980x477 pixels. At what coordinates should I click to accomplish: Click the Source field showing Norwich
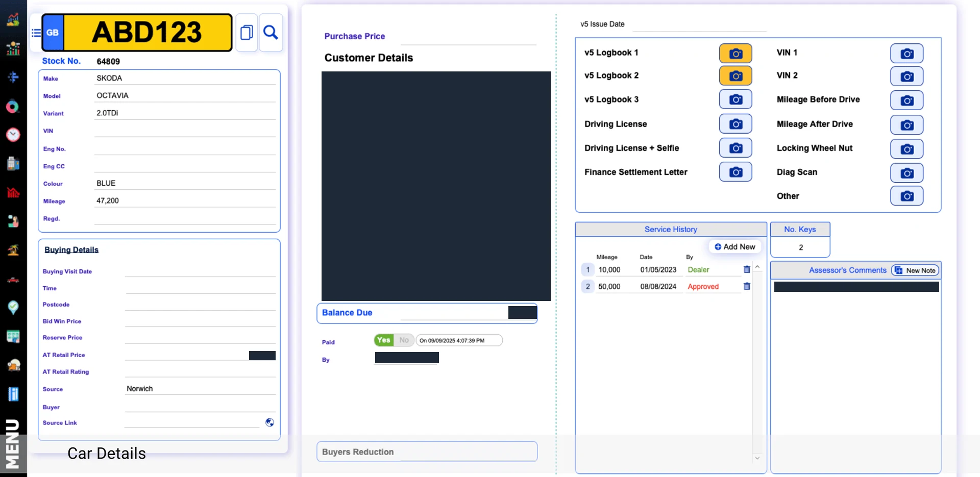200,389
